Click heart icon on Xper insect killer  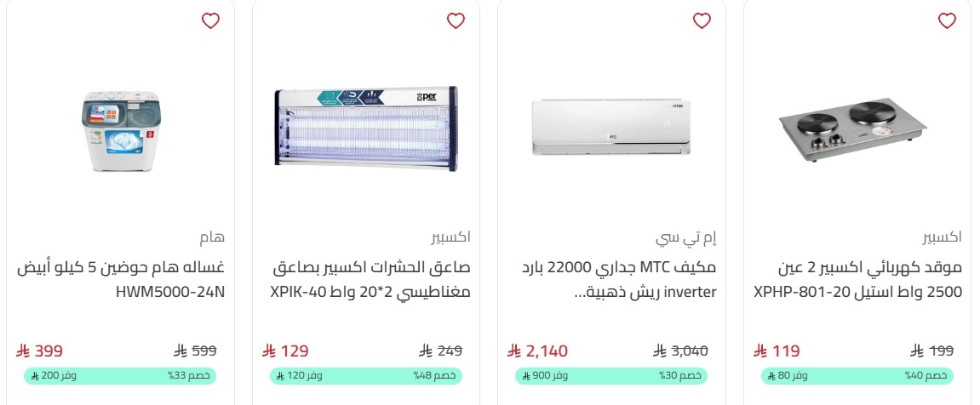(x=456, y=21)
